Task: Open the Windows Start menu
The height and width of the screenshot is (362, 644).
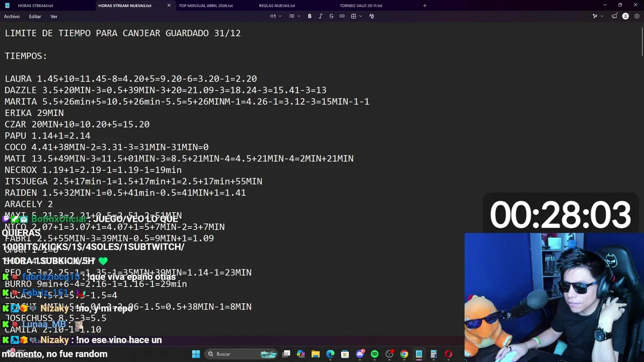Action: [196, 354]
